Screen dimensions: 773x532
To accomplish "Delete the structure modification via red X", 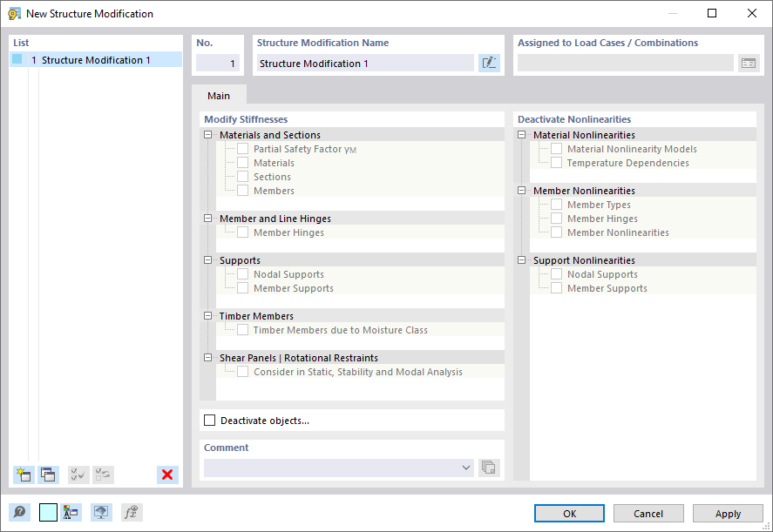I will [x=166, y=475].
